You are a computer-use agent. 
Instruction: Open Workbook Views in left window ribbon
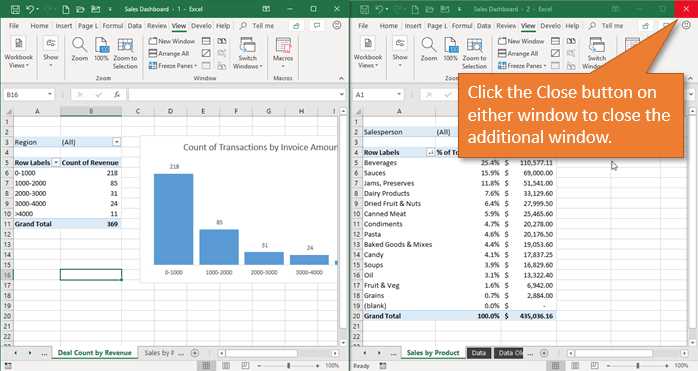click(x=19, y=53)
